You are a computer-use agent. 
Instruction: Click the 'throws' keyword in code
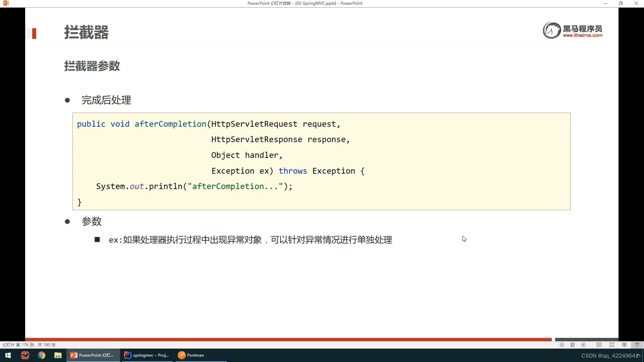coord(293,171)
